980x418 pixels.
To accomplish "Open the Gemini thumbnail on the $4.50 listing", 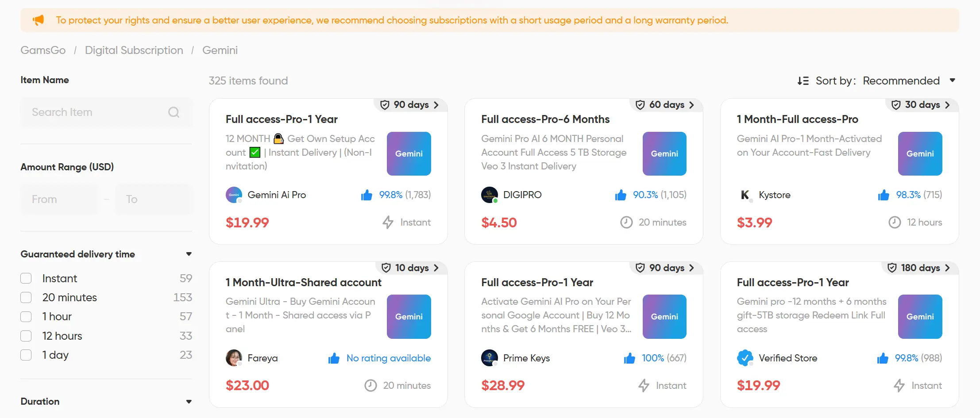I will pos(664,153).
